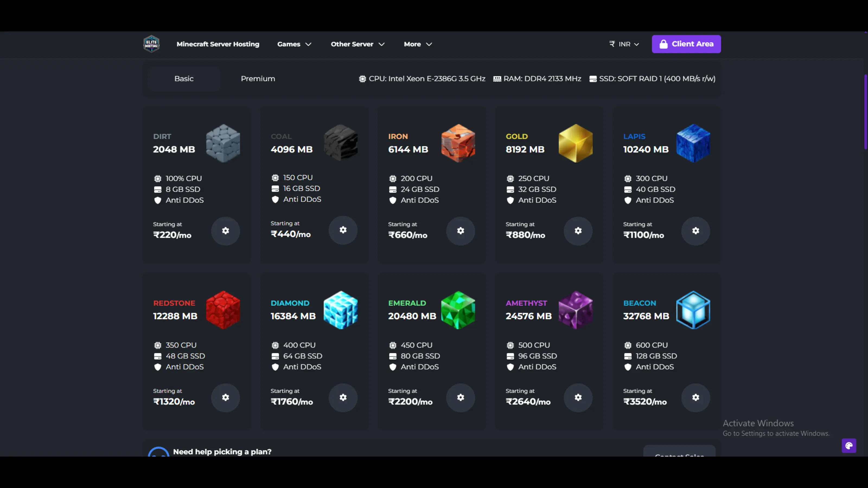Configure the Amethyst 24576 MB plan

click(x=578, y=397)
